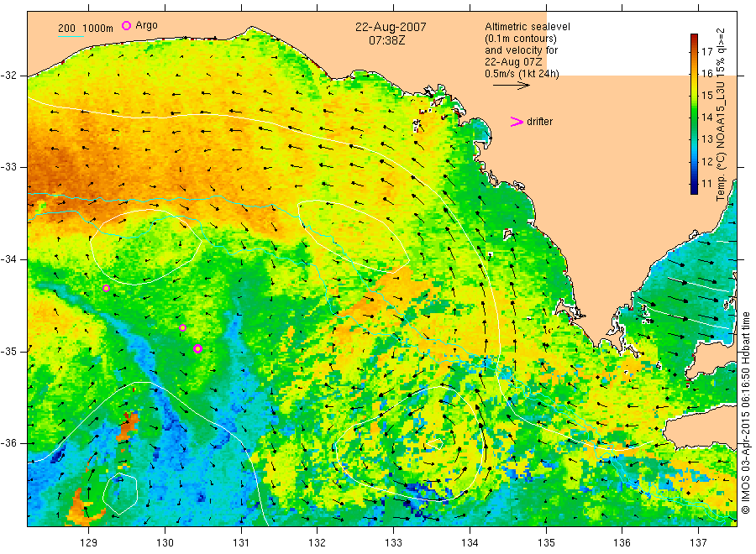Image resolution: width=756 pixels, height=554 pixels.
Task: Click the longitude axis label 136
Action: tap(622, 543)
